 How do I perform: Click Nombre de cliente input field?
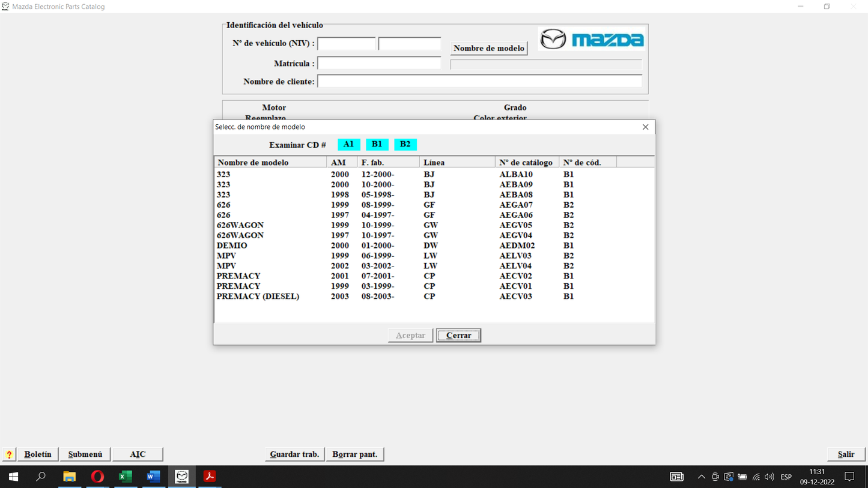click(479, 81)
